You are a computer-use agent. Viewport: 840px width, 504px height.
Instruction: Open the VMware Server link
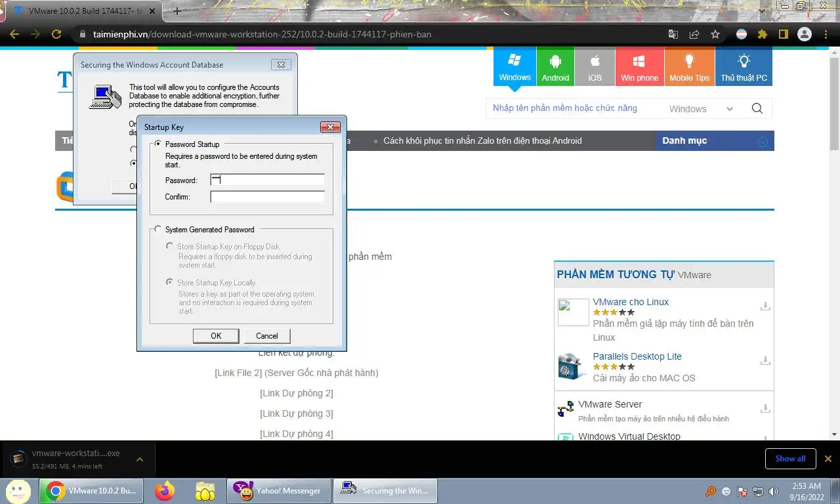(610, 404)
